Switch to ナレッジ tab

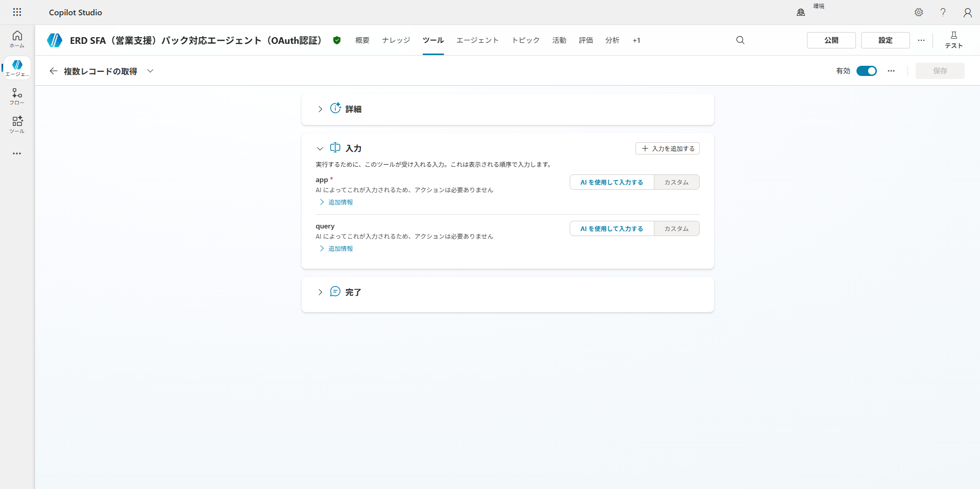pos(396,40)
